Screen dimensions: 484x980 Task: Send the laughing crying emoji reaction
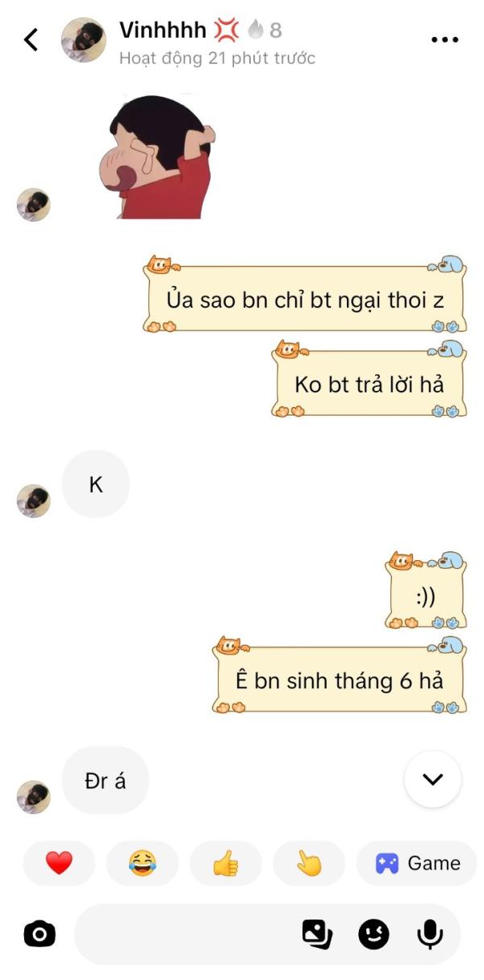coord(142,863)
